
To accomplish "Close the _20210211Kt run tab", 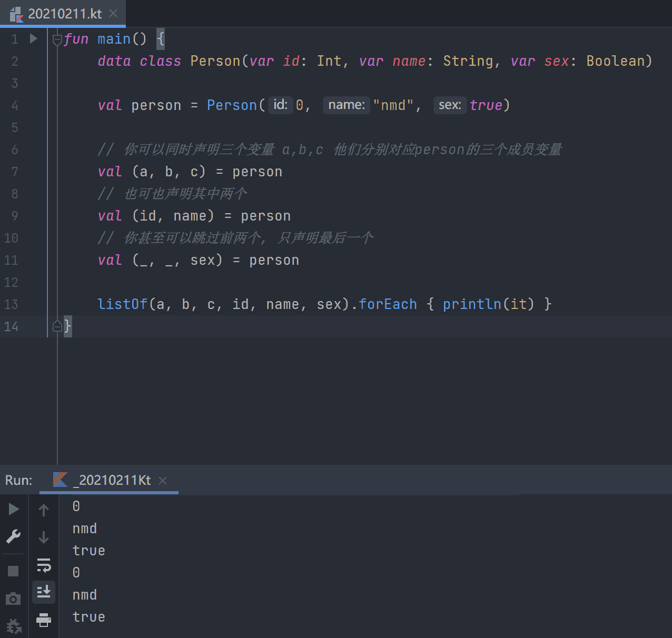I will tap(163, 480).
